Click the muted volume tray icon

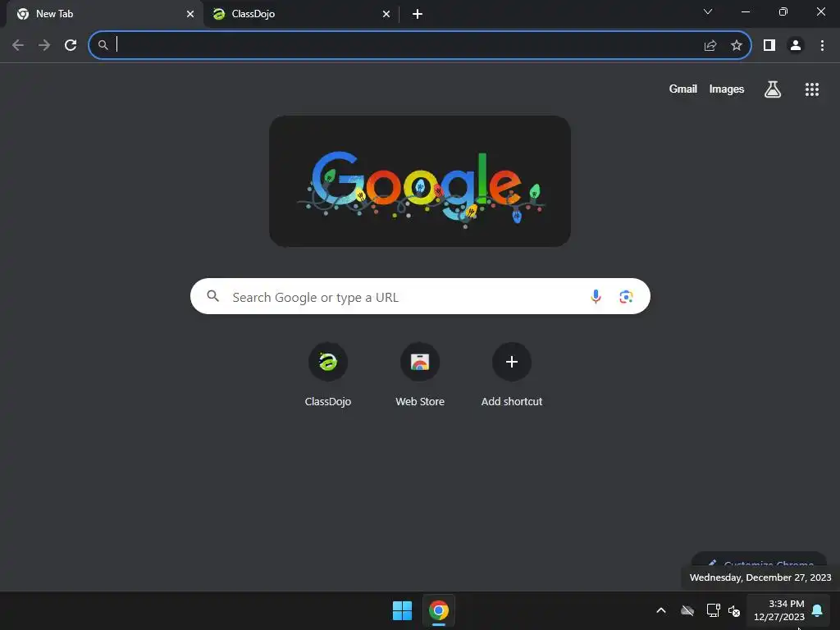point(734,610)
